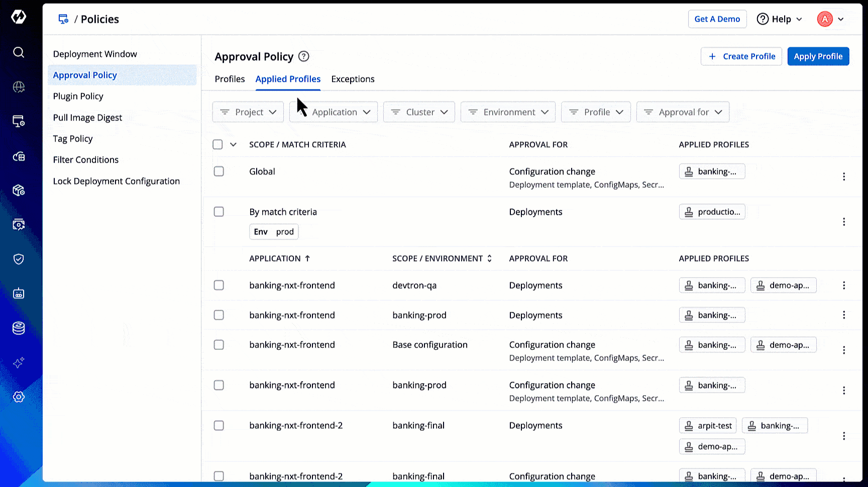
Task: Click the Apply Profile button
Action: (818, 56)
